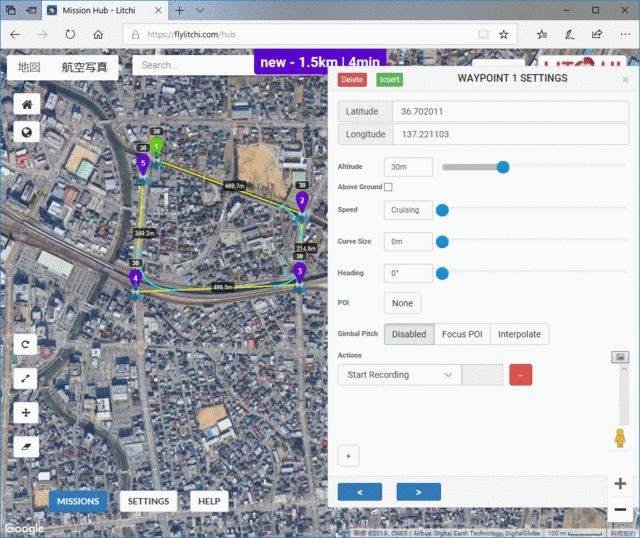Go to next waypoint

tap(418, 492)
